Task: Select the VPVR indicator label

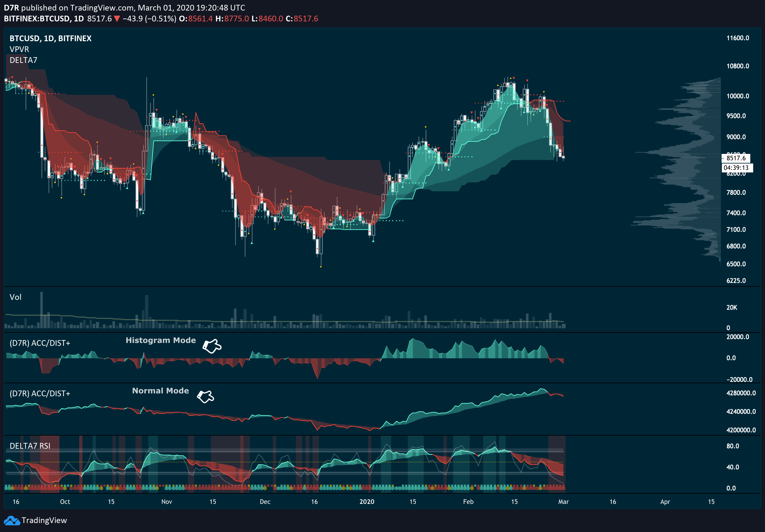Action: 19,49
